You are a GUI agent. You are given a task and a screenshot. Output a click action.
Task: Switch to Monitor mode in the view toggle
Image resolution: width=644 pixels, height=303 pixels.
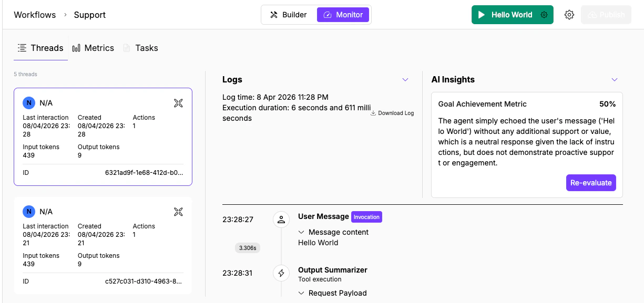coord(343,14)
